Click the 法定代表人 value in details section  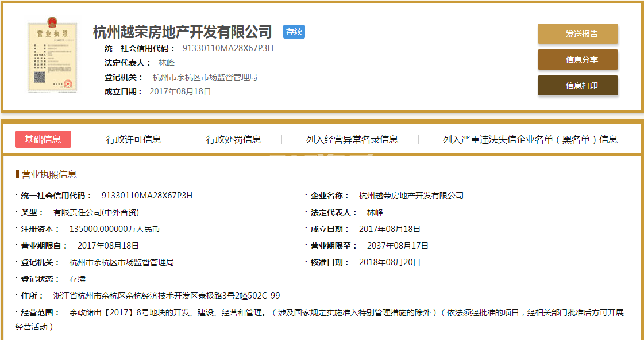pyautogui.click(x=375, y=212)
